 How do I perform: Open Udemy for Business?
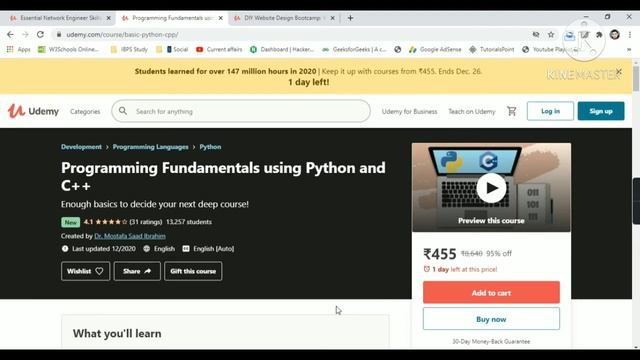(409, 111)
